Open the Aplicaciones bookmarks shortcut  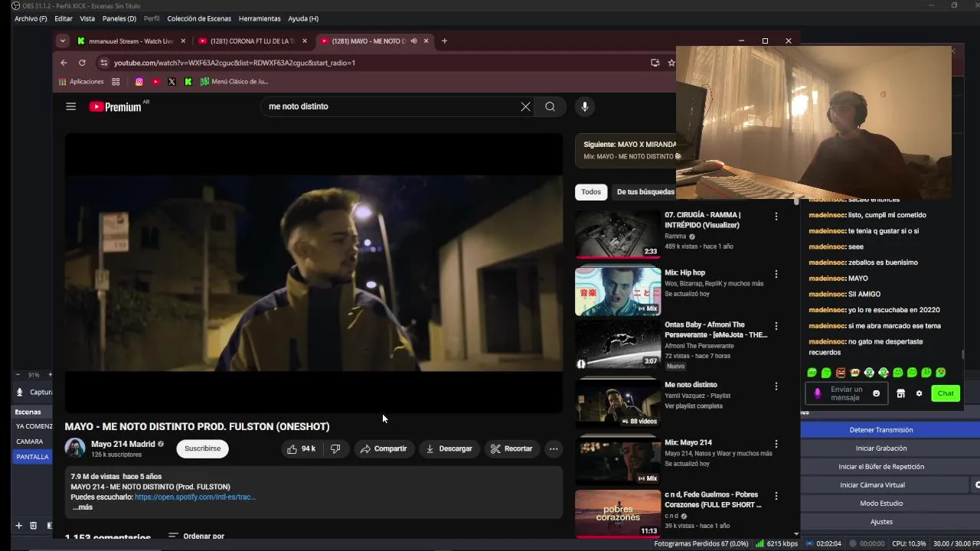pyautogui.click(x=81, y=81)
